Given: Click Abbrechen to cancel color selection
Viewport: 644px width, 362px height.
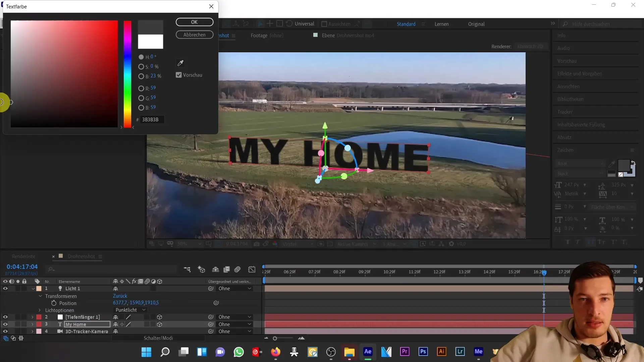Looking at the screenshot, I should [194, 35].
